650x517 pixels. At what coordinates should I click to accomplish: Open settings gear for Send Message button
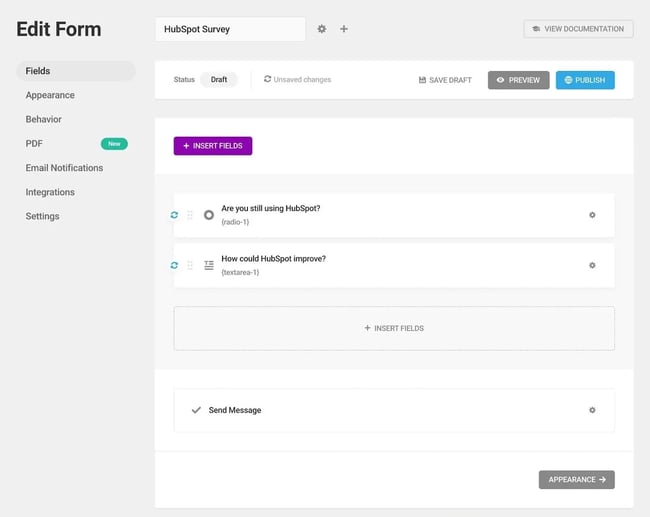tap(592, 410)
